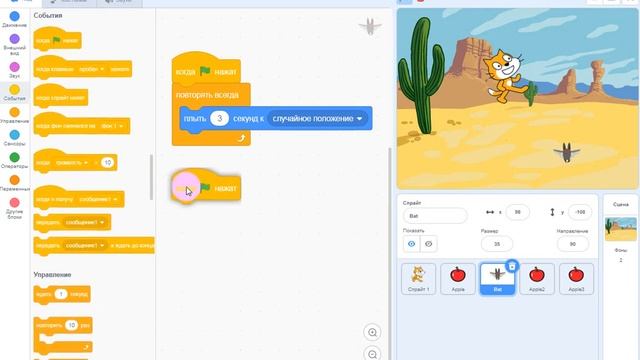The height and width of the screenshot is (360, 640).
Task: Open the Другие блоки category
Action: pos(14,208)
